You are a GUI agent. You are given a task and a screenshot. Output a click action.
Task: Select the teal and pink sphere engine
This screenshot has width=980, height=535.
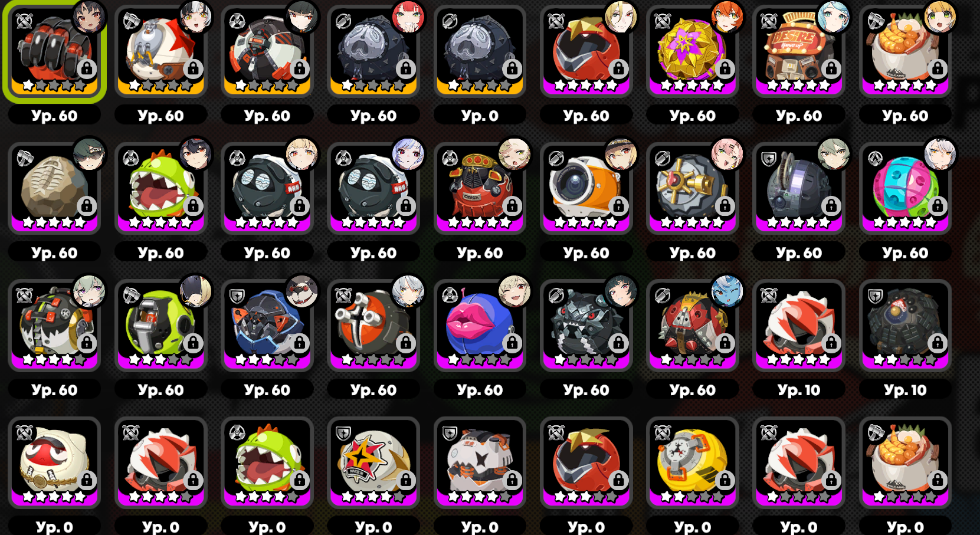(x=905, y=189)
